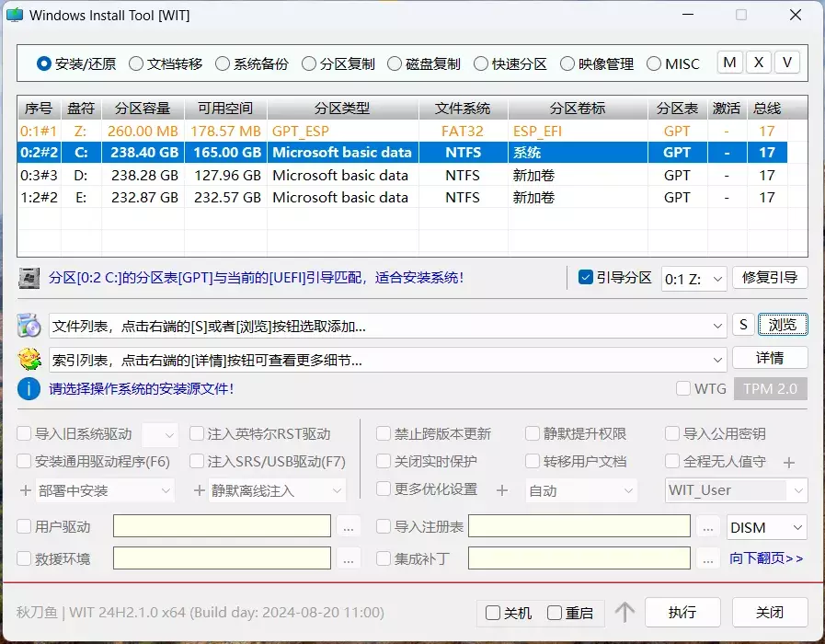The image size is (825, 644).
Task: Click the 可用空间 column header
Action: point(225,108)
